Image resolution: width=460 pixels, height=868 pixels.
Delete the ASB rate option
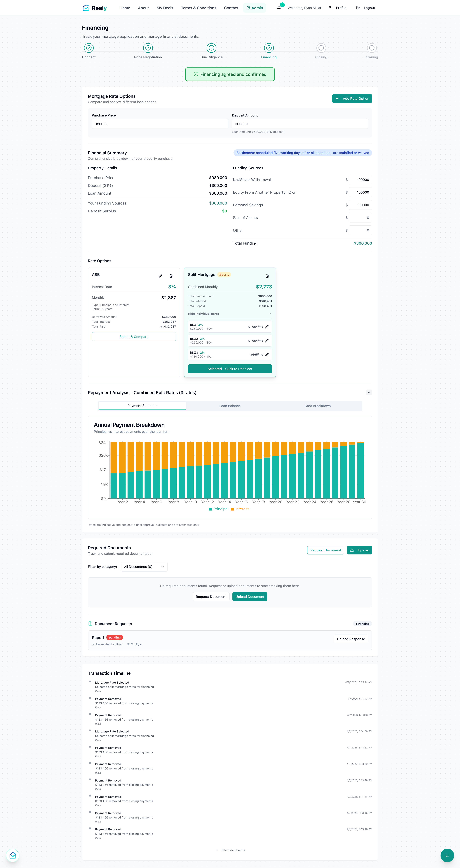pos(171,276)
